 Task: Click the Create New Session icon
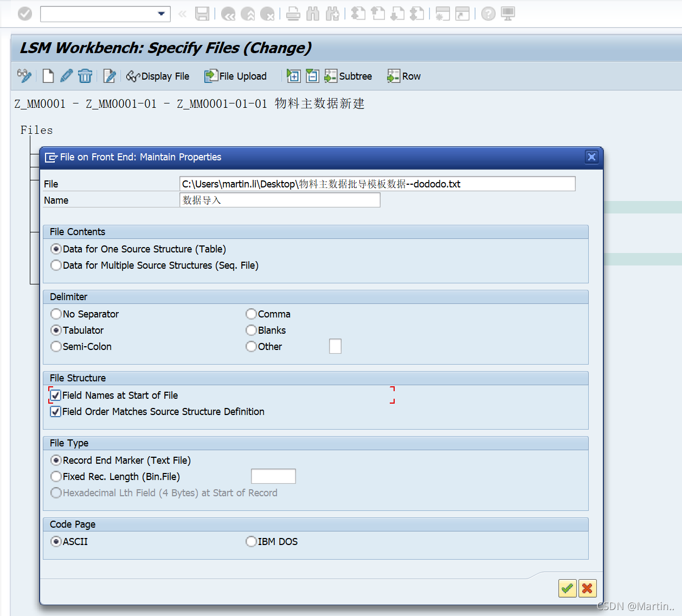pyautogui.click(x=443, y=14)
